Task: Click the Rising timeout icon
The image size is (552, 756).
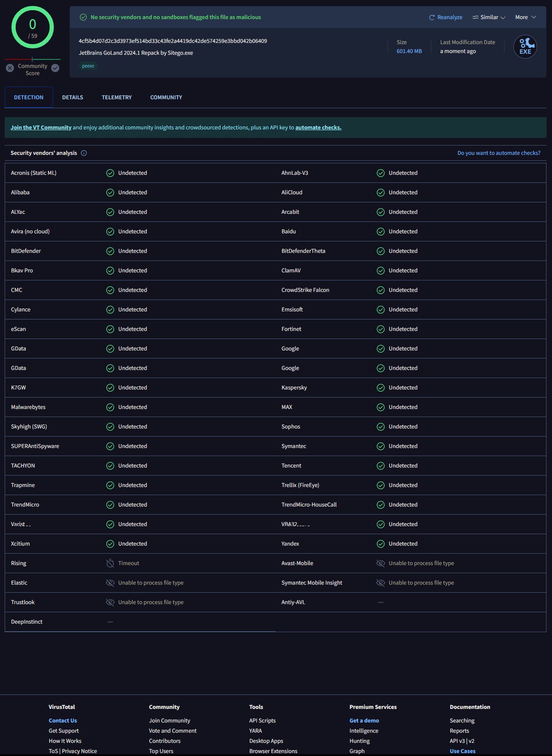Action: click(x=110, y=563)
